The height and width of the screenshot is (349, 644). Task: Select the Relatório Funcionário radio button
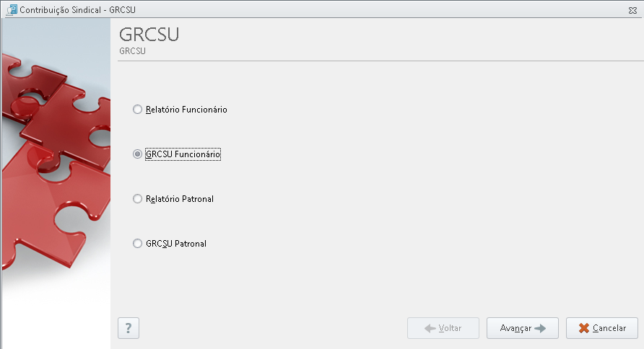click(x=137, y=110)
